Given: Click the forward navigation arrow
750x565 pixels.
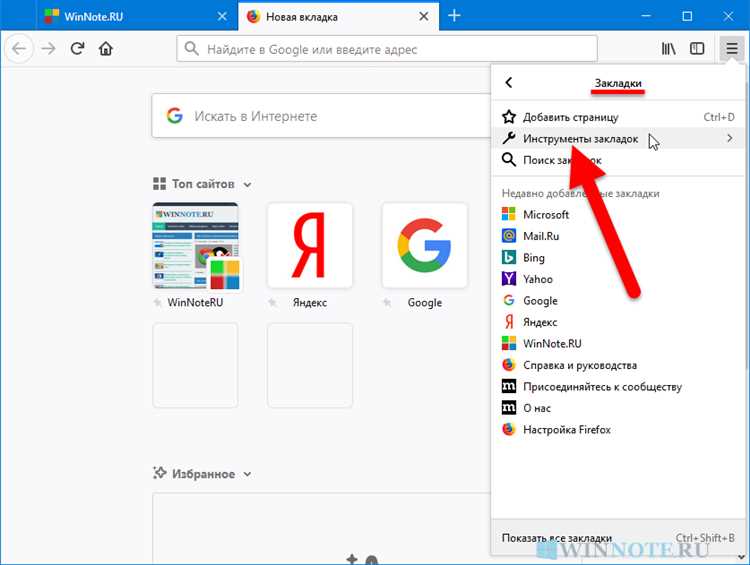Looking at the screenshot, I should pyautogui.click(x=48, y=48).
